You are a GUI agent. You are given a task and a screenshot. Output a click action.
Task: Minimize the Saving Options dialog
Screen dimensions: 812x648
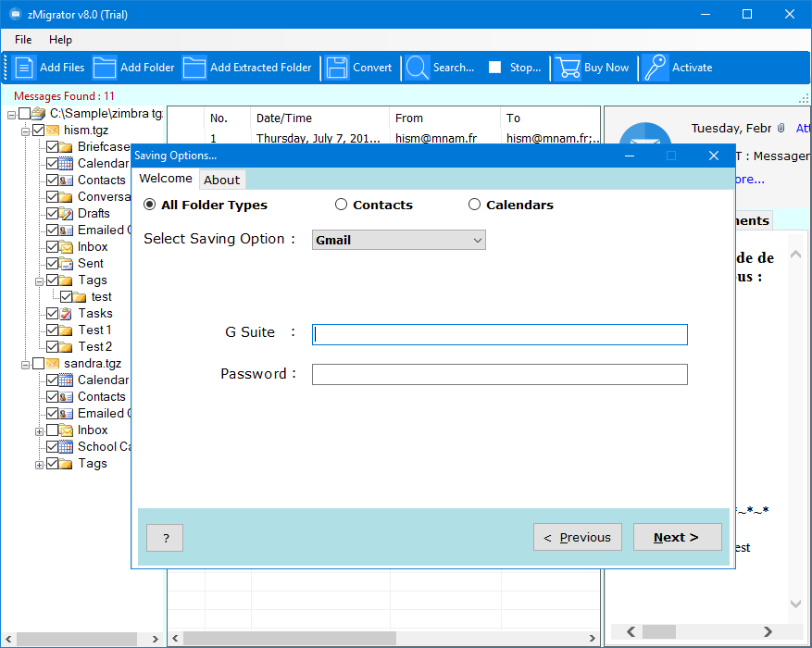tap(630, 156)
